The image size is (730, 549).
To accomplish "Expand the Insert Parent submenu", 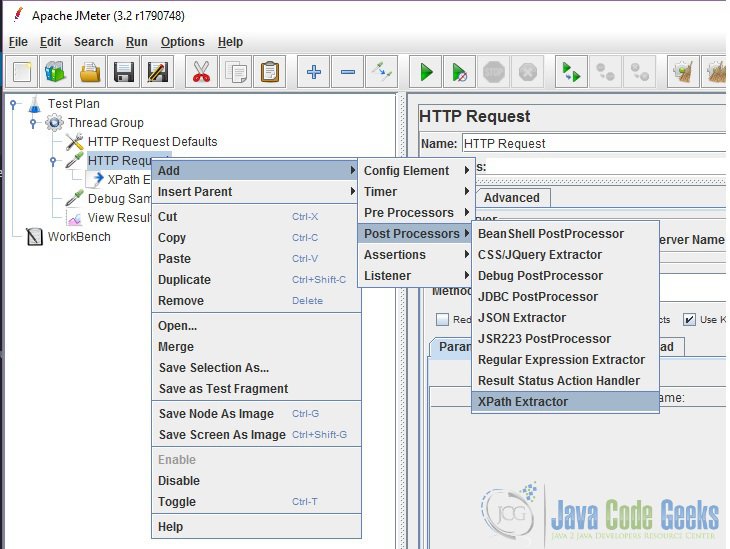I will point(255,191).
